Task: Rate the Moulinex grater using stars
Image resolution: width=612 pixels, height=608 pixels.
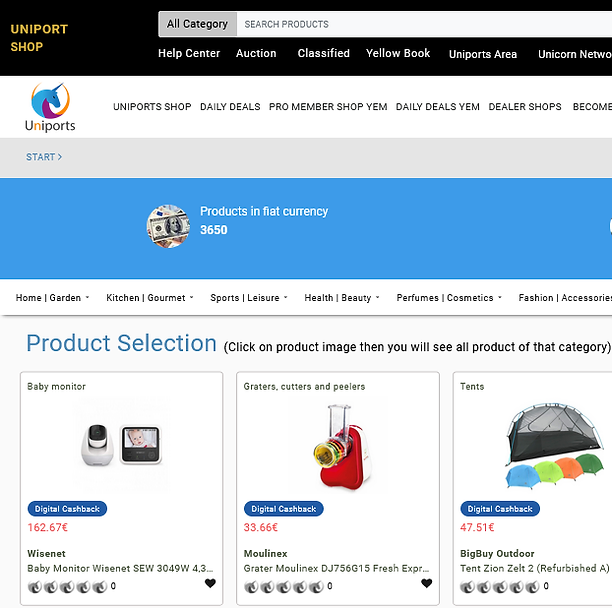Action: tap(284, 586)
